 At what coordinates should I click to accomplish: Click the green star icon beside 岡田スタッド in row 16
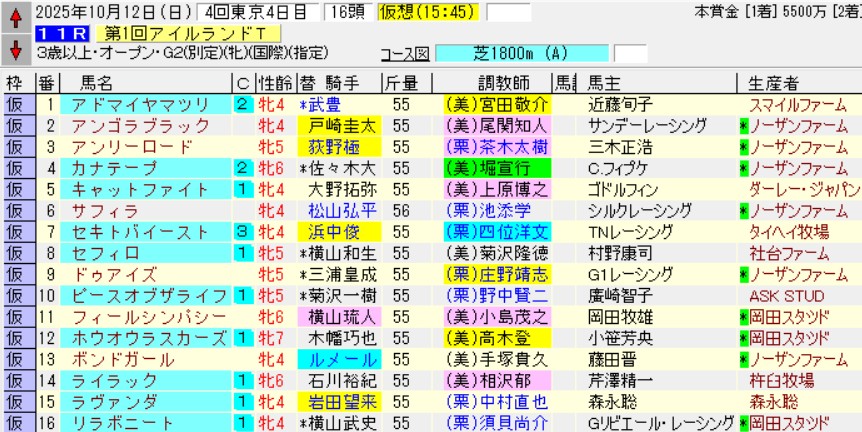744,422
